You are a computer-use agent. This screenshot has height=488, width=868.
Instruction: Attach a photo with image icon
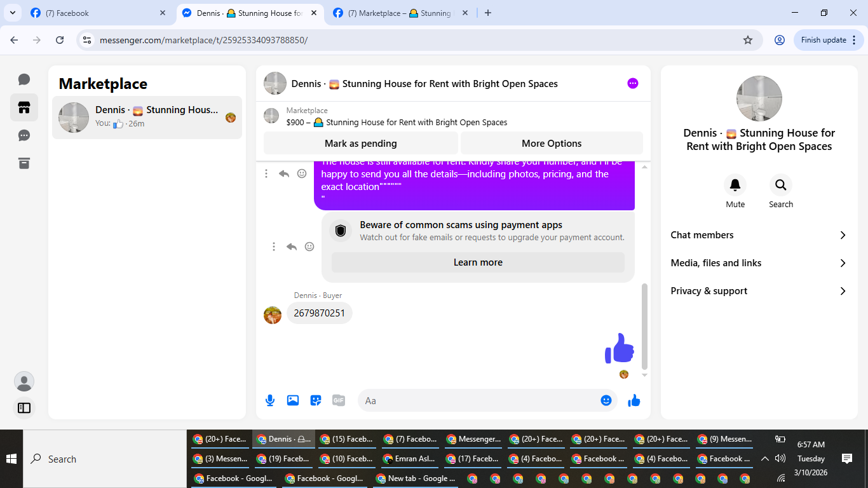point(293,400)
